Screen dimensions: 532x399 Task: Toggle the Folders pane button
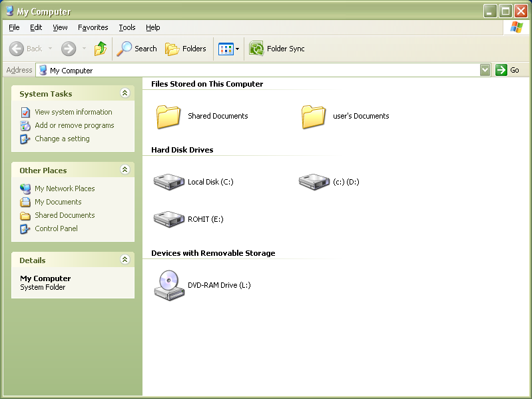186,49
